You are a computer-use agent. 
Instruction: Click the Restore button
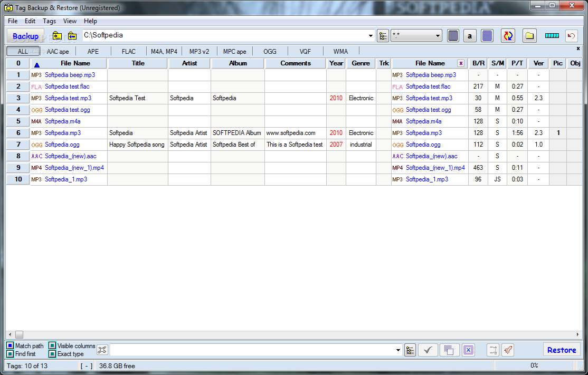point(562,350)
